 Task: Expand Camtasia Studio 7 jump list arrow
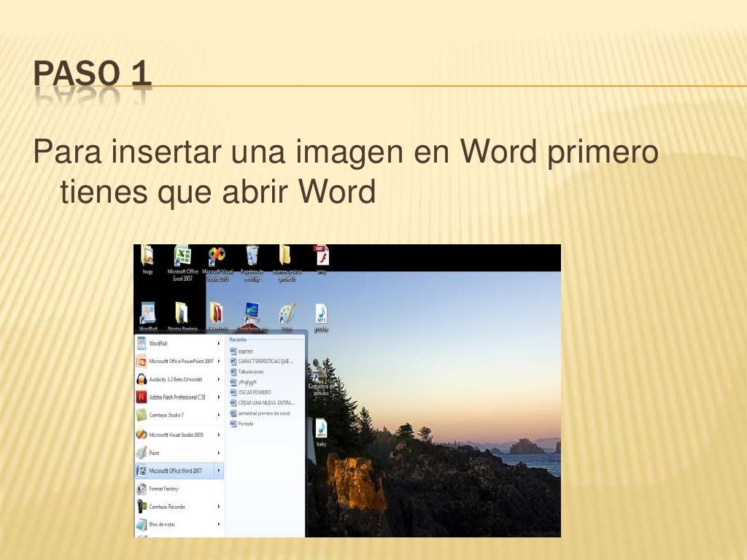pyautogui.click(x=219, y=415)
